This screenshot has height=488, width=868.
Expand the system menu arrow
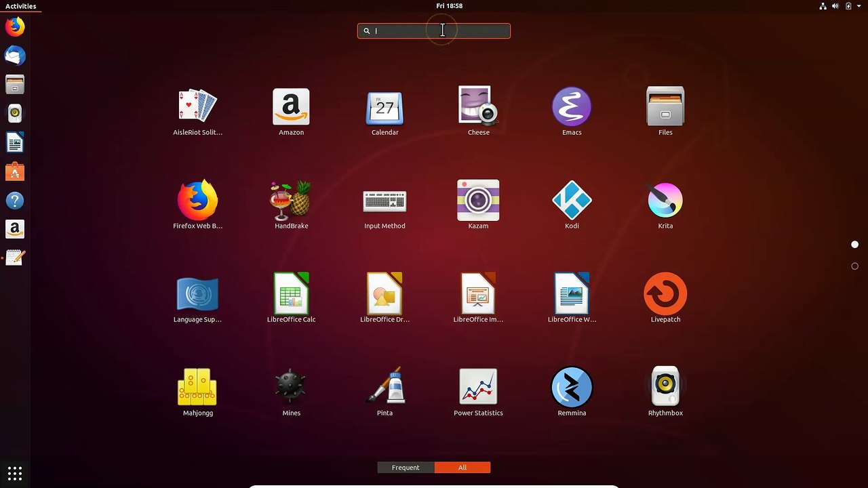[860, 6]
